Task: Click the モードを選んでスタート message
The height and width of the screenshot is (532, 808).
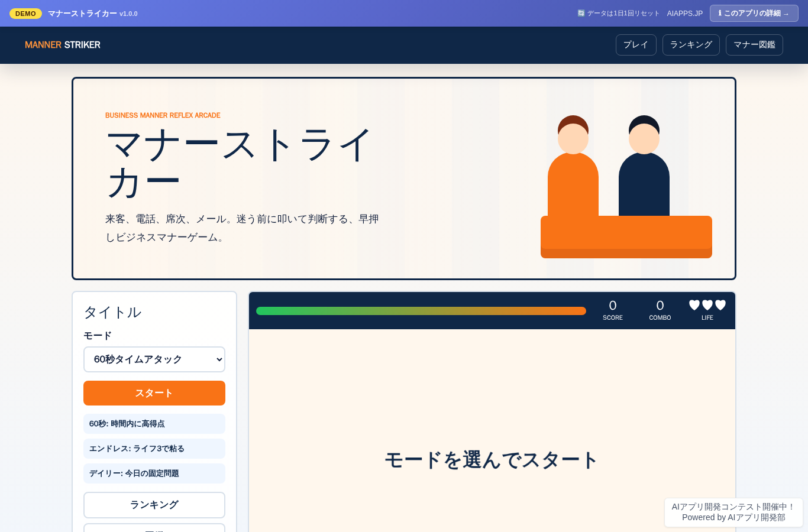Action: point(492,460)
